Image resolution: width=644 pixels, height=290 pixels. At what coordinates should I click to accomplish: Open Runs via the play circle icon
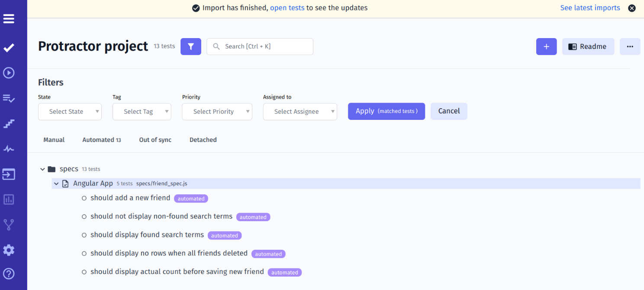[x=9, y=73]
